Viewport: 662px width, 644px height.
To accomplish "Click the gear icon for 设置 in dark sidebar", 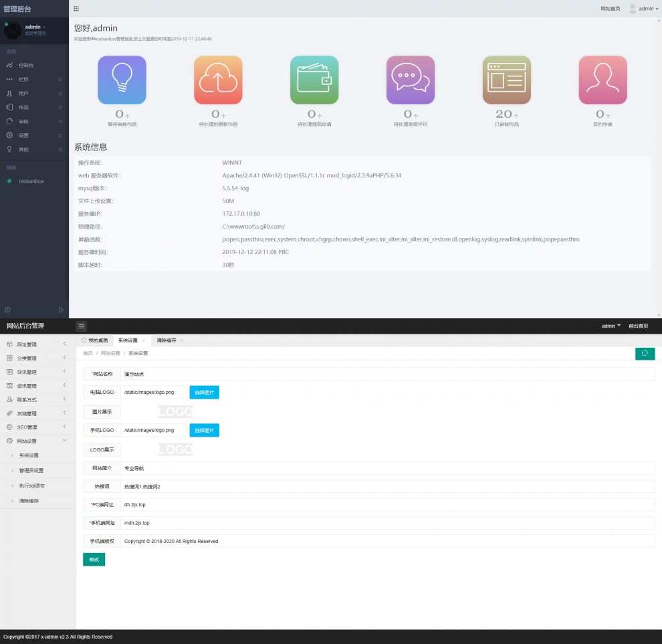I will [9, 135].
